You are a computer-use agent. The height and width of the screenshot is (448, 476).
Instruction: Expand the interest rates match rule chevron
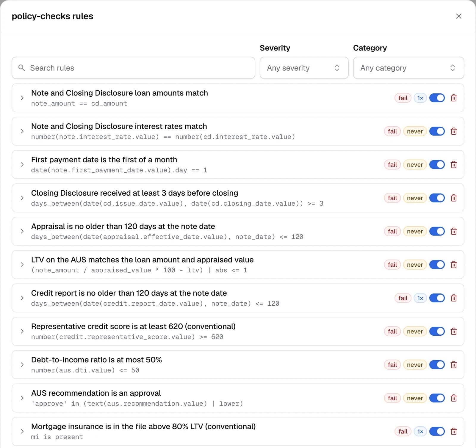(x=22, y=131)
